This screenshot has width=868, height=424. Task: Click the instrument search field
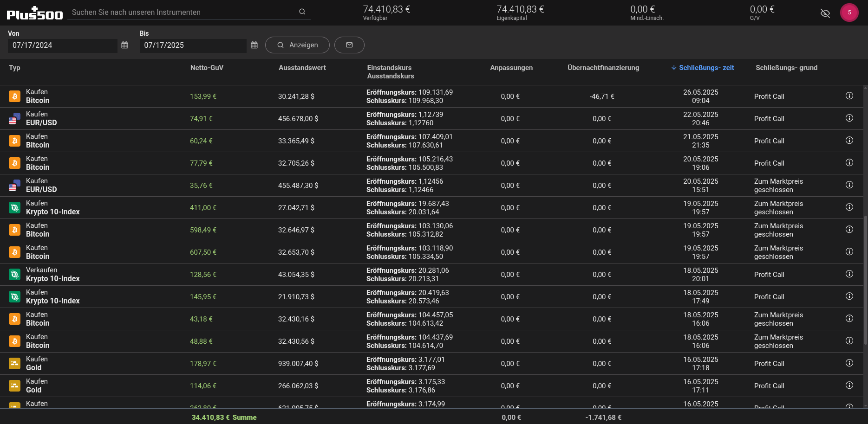[x=183, y=13]
